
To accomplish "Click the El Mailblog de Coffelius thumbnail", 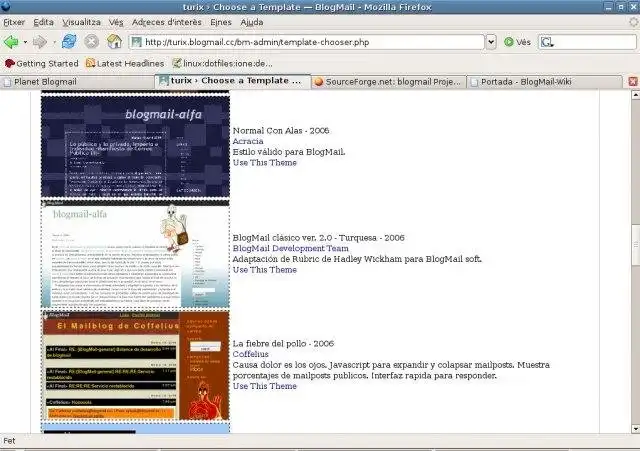I will point(135,366).
